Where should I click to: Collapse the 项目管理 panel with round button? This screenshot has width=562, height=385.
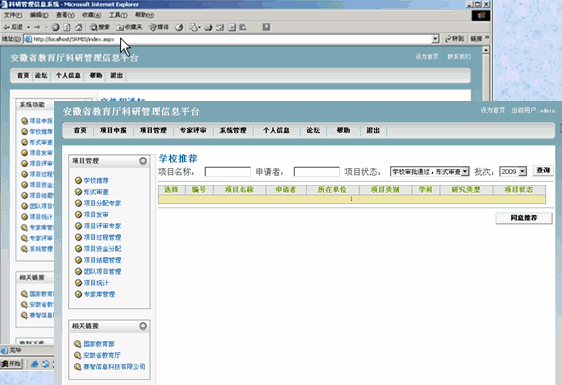click(143, 161)
